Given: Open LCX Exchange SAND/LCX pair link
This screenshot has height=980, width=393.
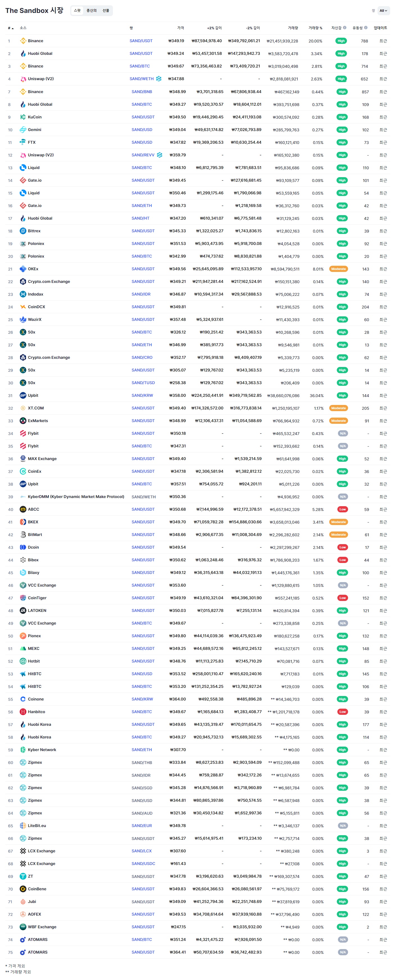Looking at the screenshot, I should 141,851.
